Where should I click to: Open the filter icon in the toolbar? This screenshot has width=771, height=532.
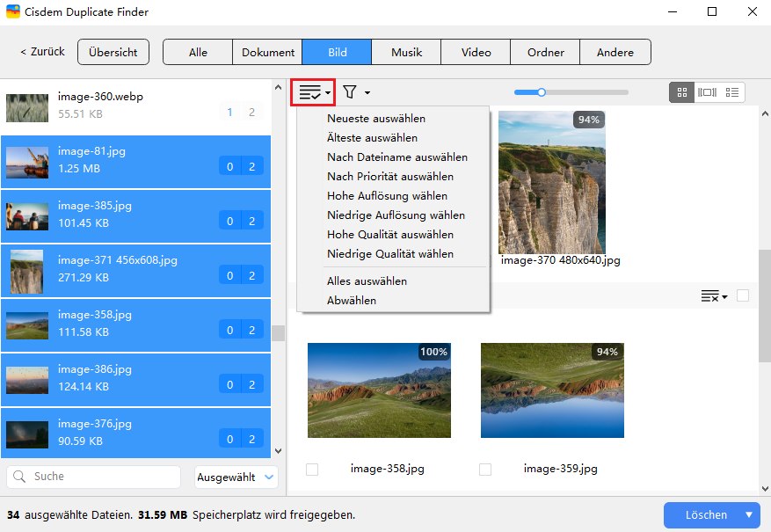pyautogui.click(x=351, y=91)
